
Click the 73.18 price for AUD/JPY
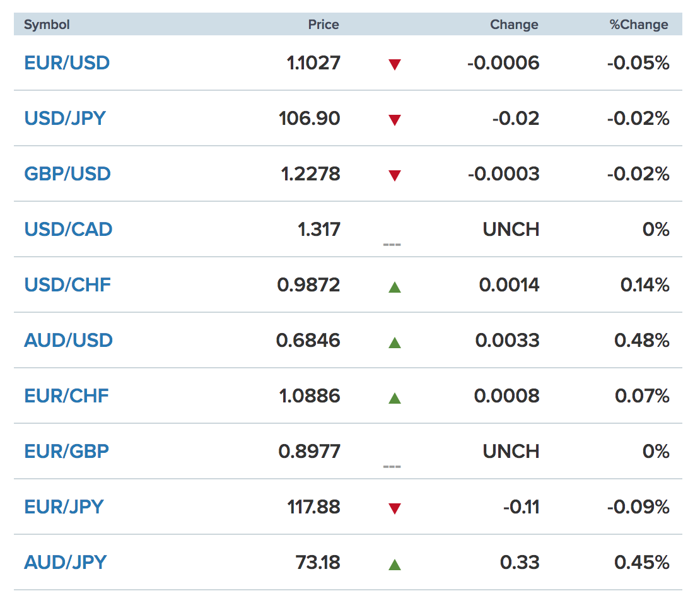318,563
